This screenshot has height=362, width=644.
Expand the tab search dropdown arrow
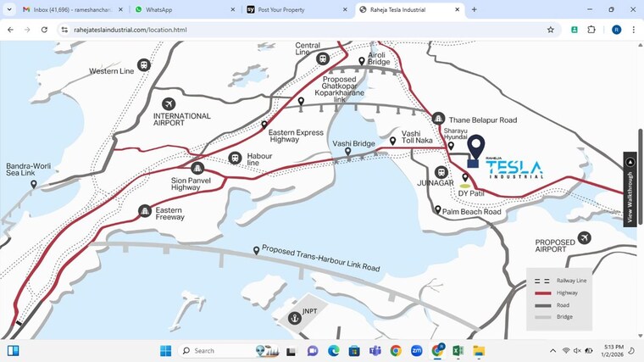point(9,9)
